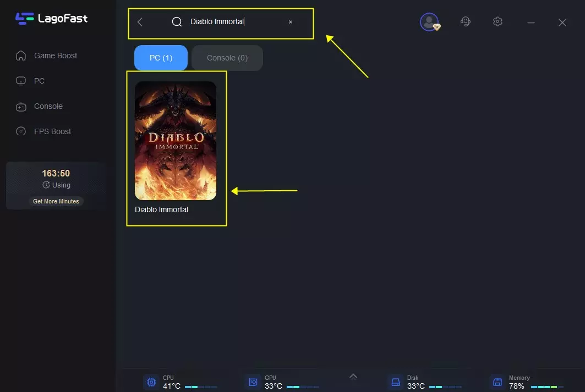Click the Using clock status label

(56, 185)
